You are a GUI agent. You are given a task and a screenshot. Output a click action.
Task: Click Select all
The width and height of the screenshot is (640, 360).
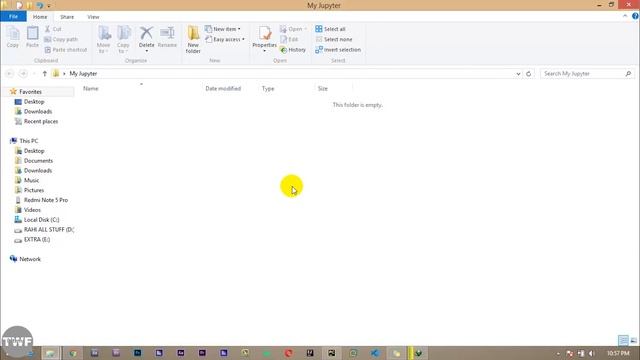coord(330,29)
